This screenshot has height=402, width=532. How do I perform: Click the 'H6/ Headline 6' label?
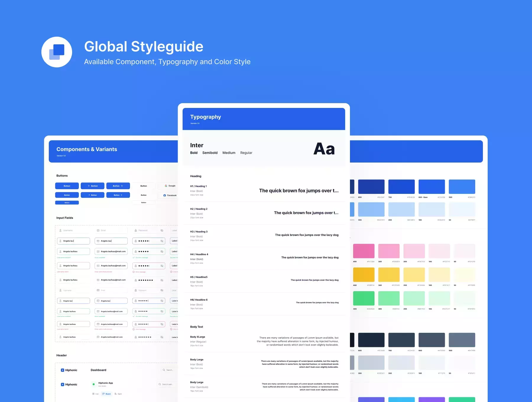pos(199,300)
